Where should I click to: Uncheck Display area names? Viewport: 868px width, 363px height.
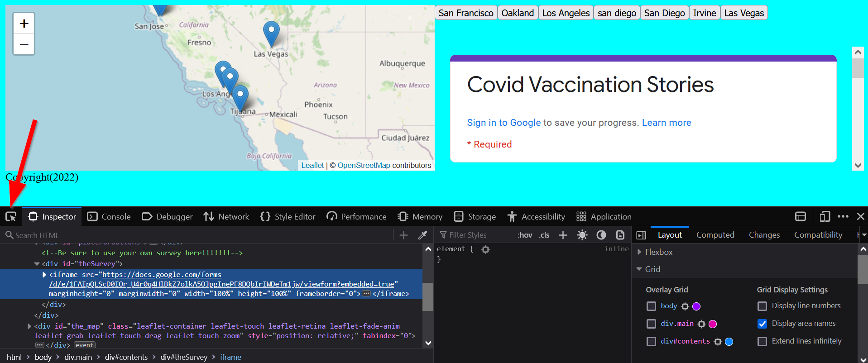point(762,324)
